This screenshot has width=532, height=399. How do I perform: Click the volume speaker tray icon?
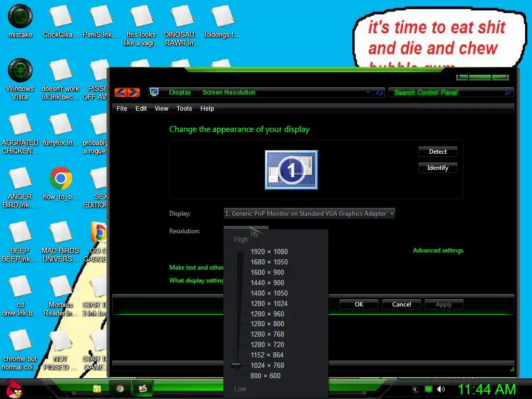(441, 389)
